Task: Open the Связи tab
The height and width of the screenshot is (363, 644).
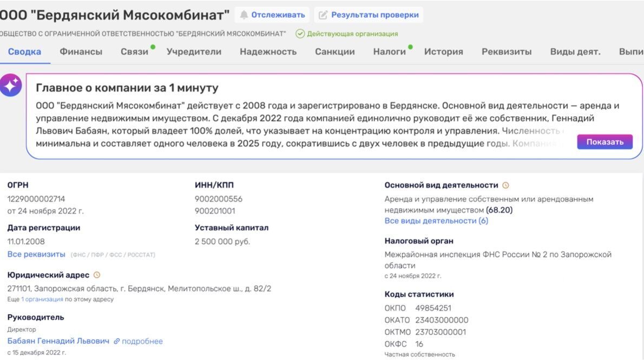Action: click(x=134, y=52)
